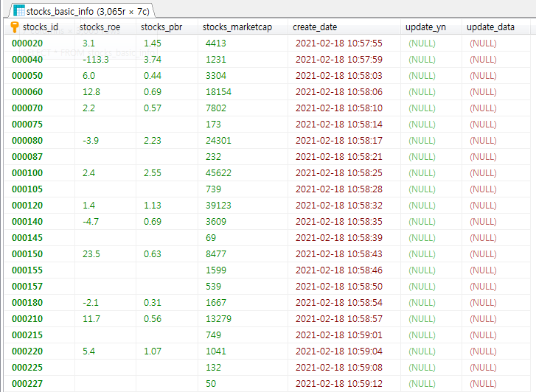
Task: Click the stocks_roe value -113.3
Action: click(96, 60)
